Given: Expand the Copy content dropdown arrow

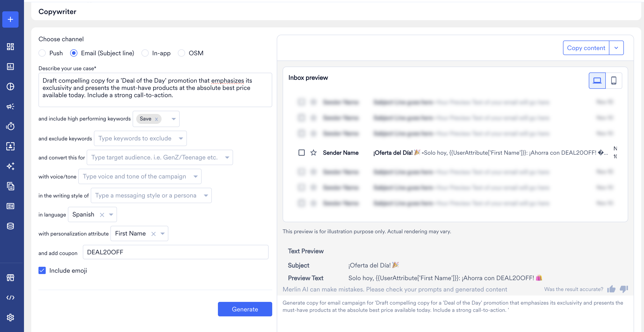Looking at the screenshot, I should pyautogui.click(x=616, y=48).
